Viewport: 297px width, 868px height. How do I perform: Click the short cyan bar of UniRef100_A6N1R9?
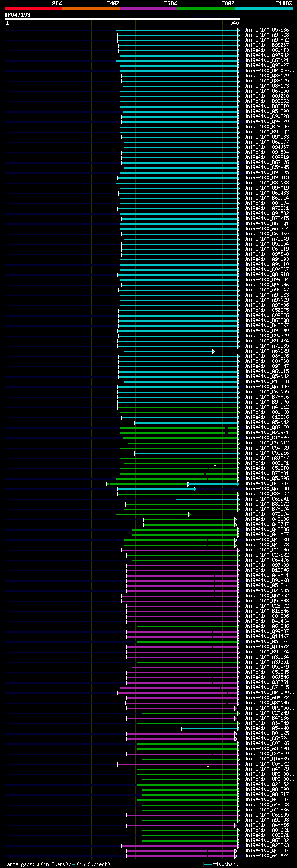pyautogui.click(x=169, y=351)
